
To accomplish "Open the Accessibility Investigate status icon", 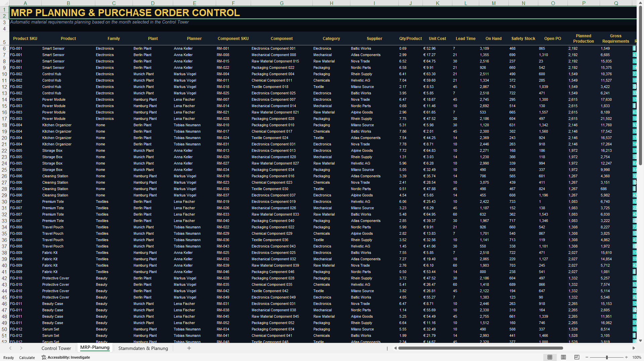I will click(x=44, y=357).
